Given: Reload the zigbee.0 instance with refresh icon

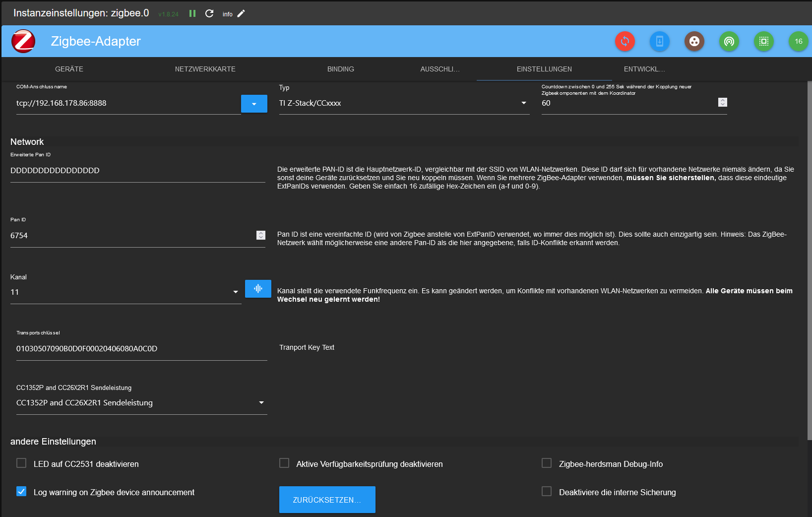Looking at the screenshot, I should click(x=209, y=13).
